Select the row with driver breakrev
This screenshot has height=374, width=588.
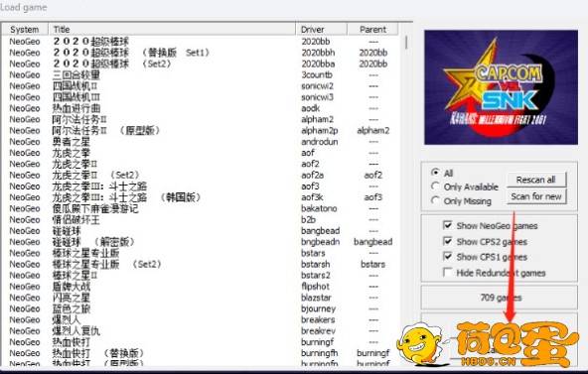pos(201,331)
